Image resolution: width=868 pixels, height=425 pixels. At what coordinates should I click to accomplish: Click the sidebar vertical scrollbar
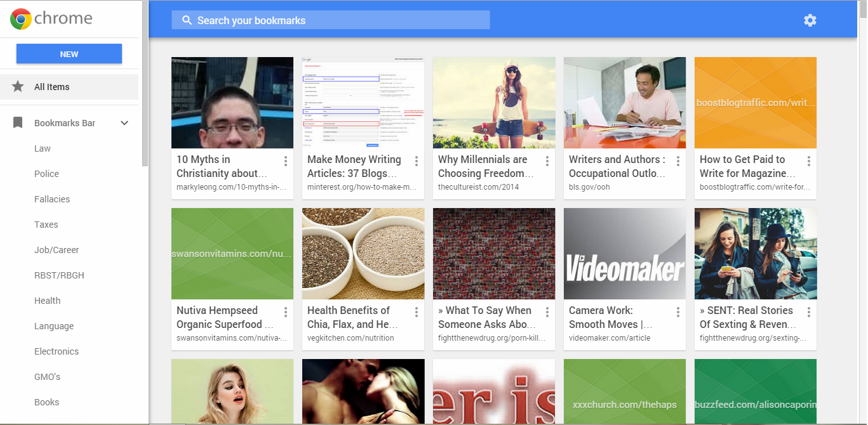[145, 82]
